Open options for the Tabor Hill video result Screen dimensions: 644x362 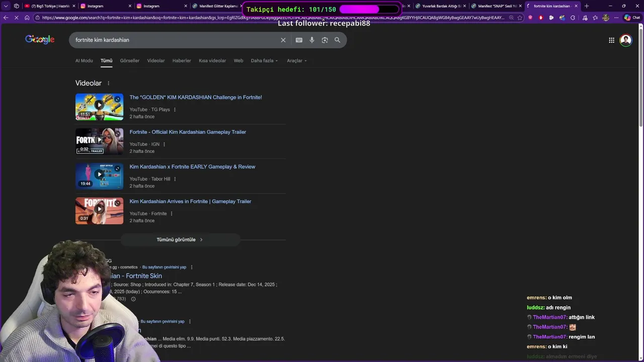[x=175, y=179]
